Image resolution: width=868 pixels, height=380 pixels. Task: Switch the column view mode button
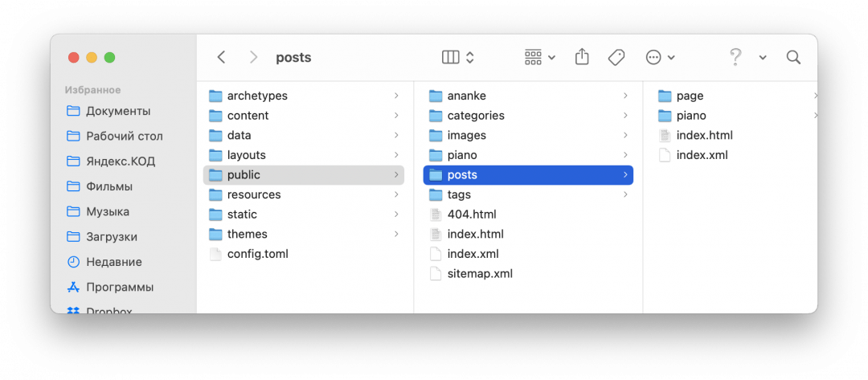pos(458,57)
